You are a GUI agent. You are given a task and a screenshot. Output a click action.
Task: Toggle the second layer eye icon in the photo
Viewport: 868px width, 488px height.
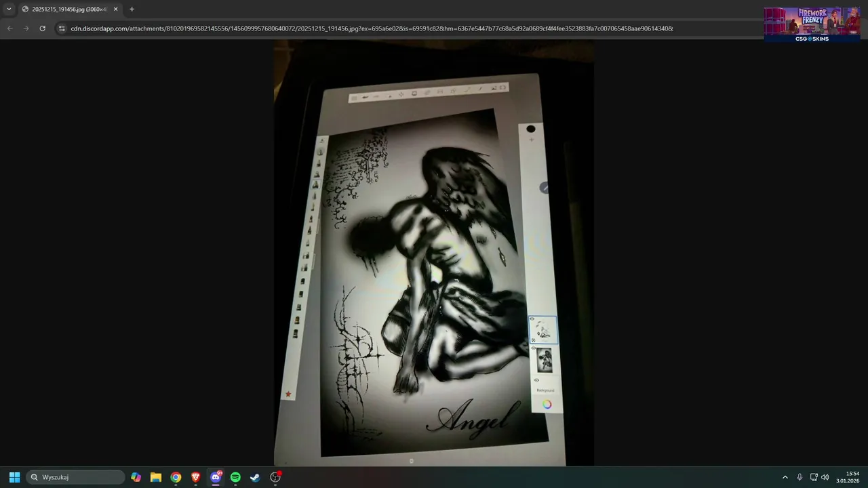[x=533, y=348]
